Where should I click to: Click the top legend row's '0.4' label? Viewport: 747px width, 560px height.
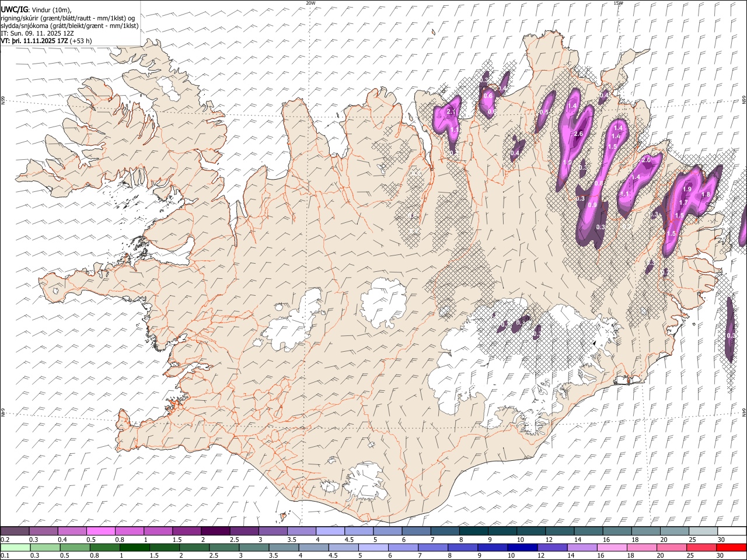click(x=62, y=540)
